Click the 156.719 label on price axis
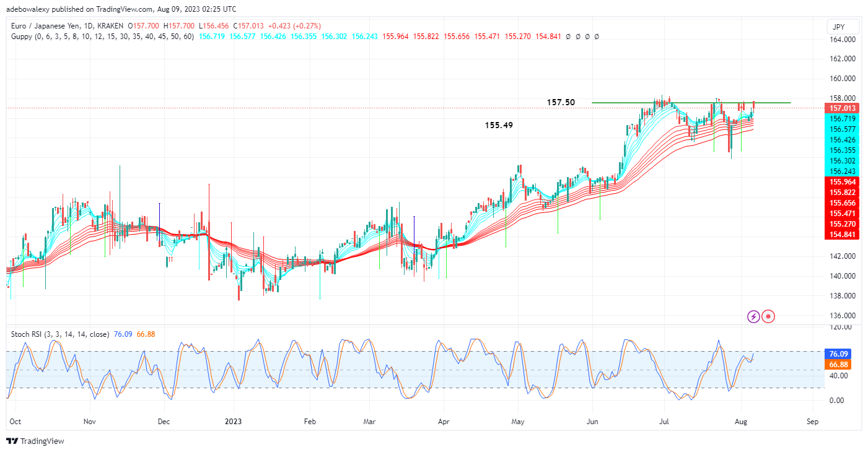 coord(843,119)
